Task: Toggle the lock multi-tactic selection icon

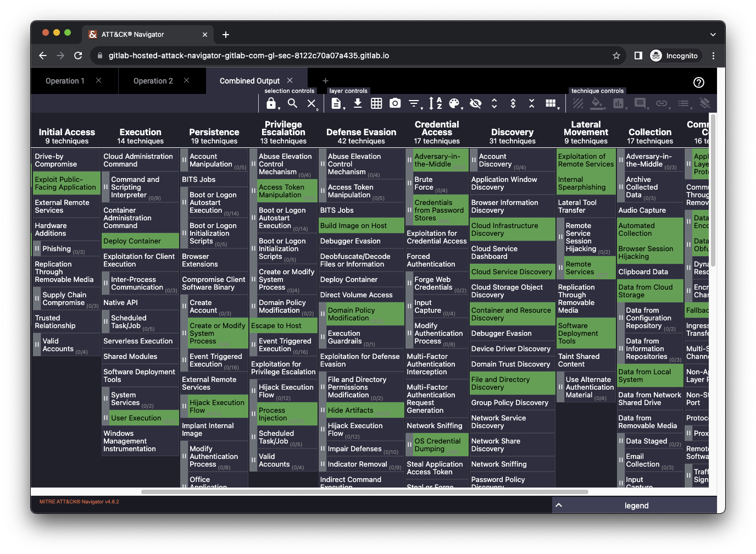Action: coord(271,103)
